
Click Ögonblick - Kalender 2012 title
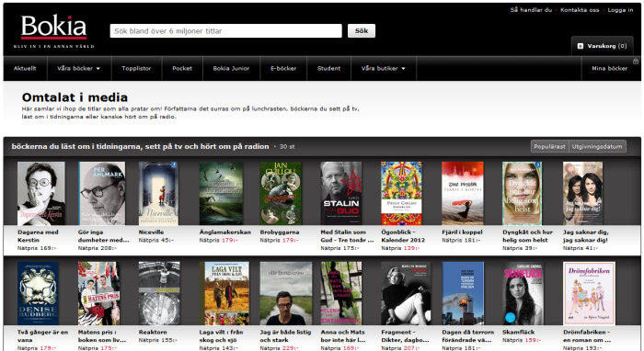[403, 236]
